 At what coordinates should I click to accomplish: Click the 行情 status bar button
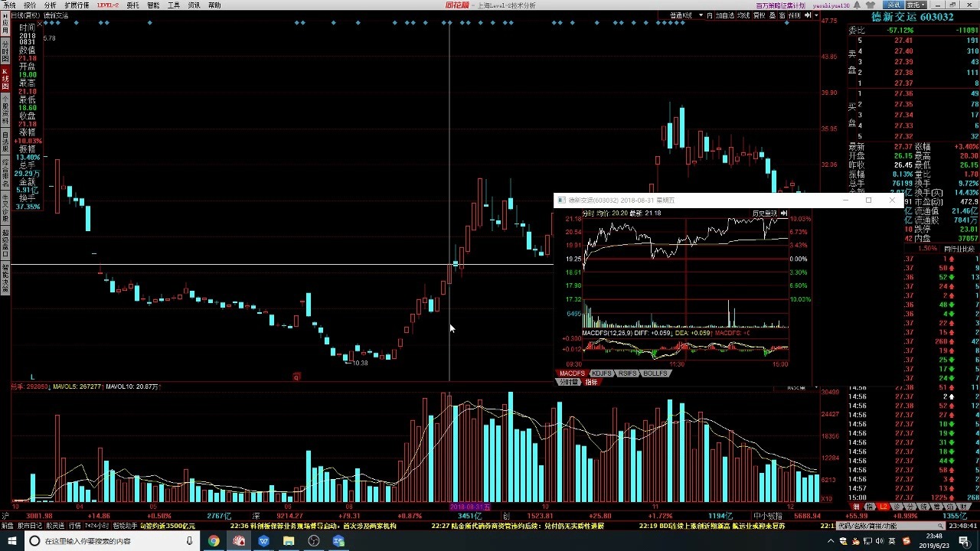(75, 526)
